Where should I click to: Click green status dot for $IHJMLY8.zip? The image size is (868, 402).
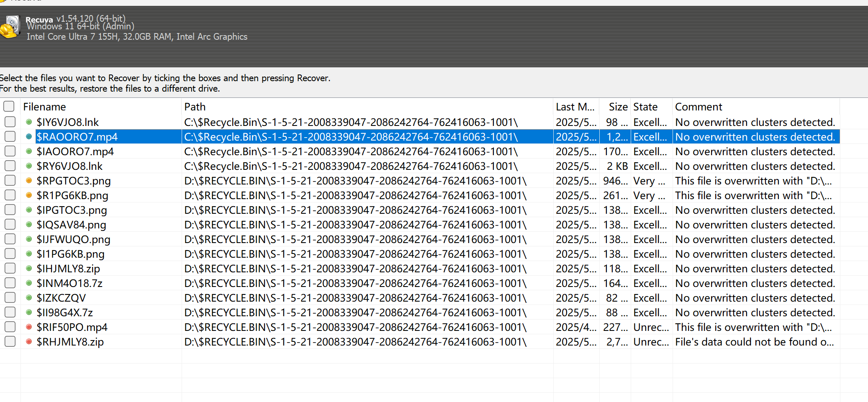tap(29, 269)
